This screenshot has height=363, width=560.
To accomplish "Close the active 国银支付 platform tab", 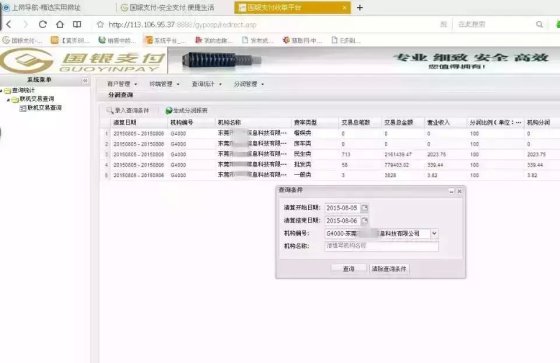I will (x=344, y=8).
